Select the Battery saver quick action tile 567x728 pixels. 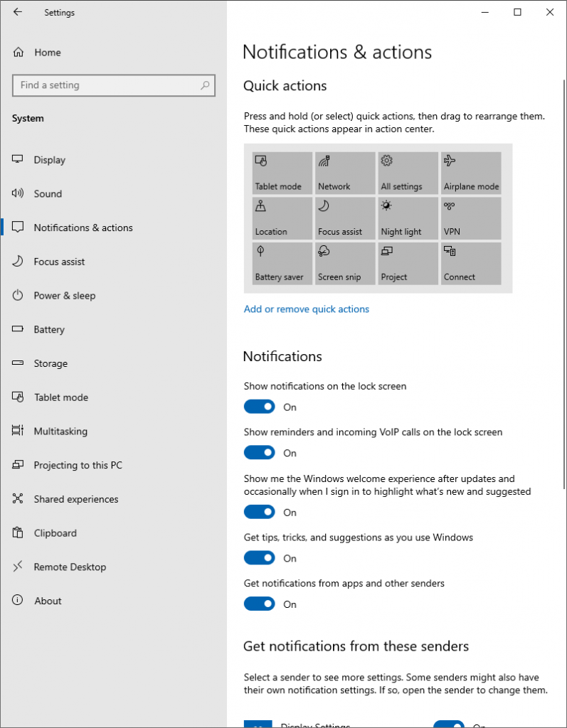(282, 263)
